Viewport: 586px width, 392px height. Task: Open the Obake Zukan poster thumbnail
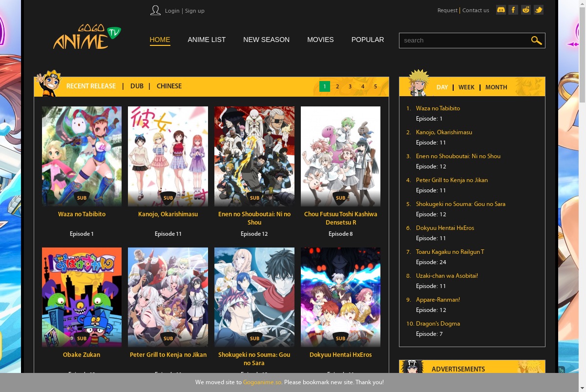pyautogui.click(x=82, y=297)
